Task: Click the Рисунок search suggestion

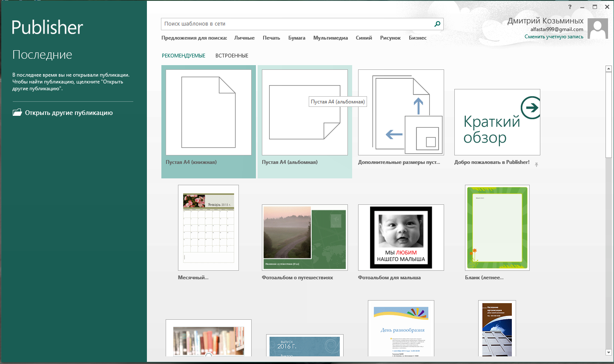Action: pyautogui.click(x=390, y=38)
